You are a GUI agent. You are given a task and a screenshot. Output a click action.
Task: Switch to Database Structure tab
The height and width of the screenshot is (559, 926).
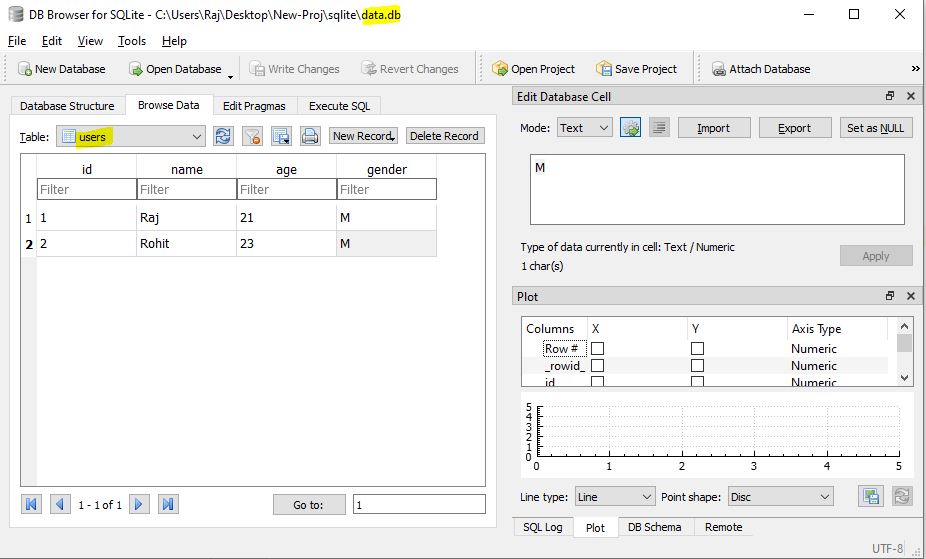click(x=67, y=106)
